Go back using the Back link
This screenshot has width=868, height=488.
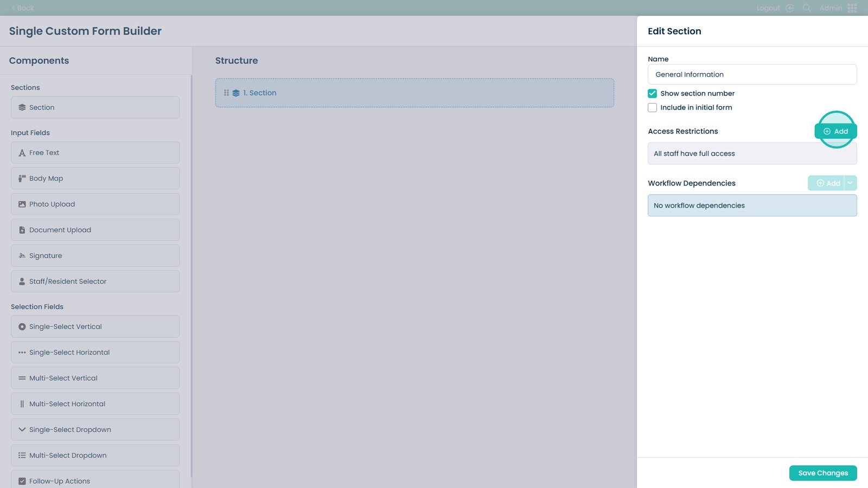click(22, 8)
